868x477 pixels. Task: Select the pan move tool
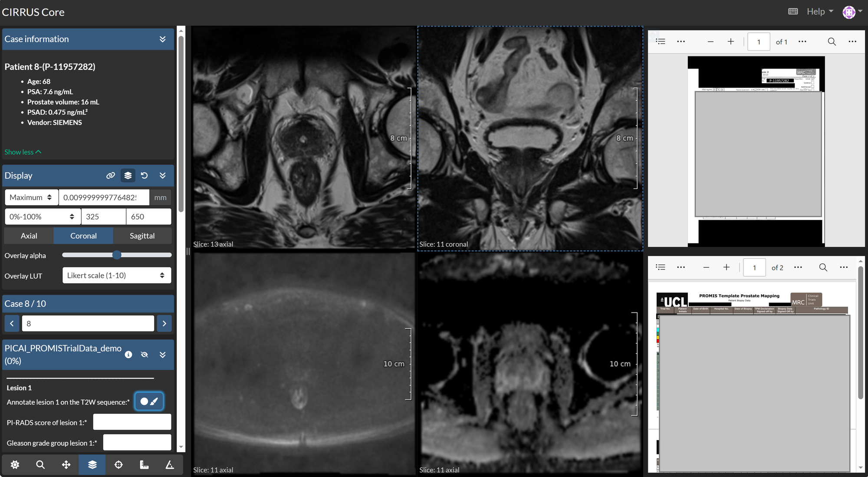tap(66, 465)
